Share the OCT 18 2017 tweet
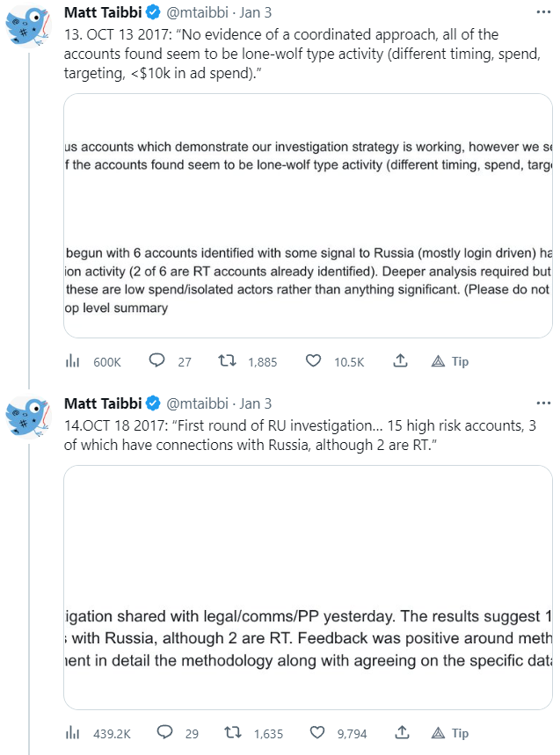Screen dimensions: 560x755 400,733
